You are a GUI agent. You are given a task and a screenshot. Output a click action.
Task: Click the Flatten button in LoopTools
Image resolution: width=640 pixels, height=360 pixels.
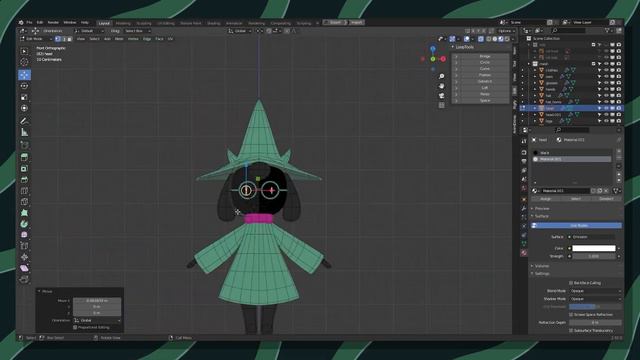point(484,75)
